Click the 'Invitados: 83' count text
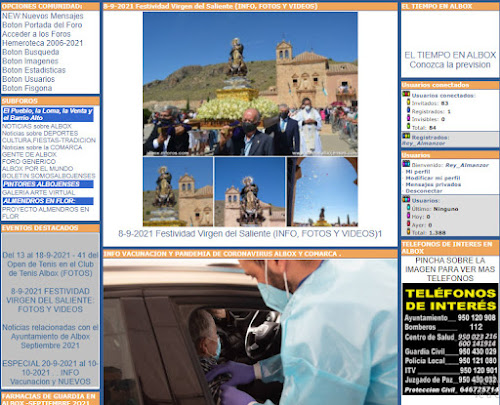The height and width of the screenshot is (405, 500). point(430,103)
